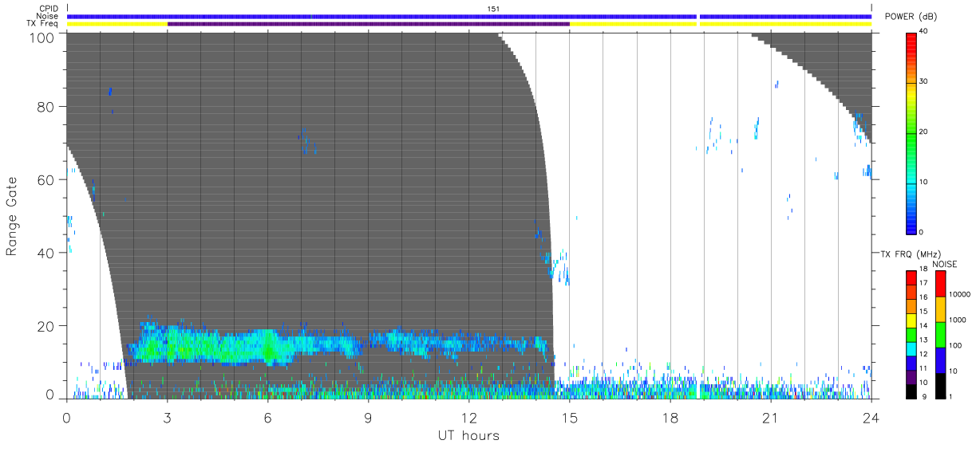Image resolution: width=980 pixels, height=452 pixels.
Task: Click power scale value 30
Action: [x=923, y=82]
